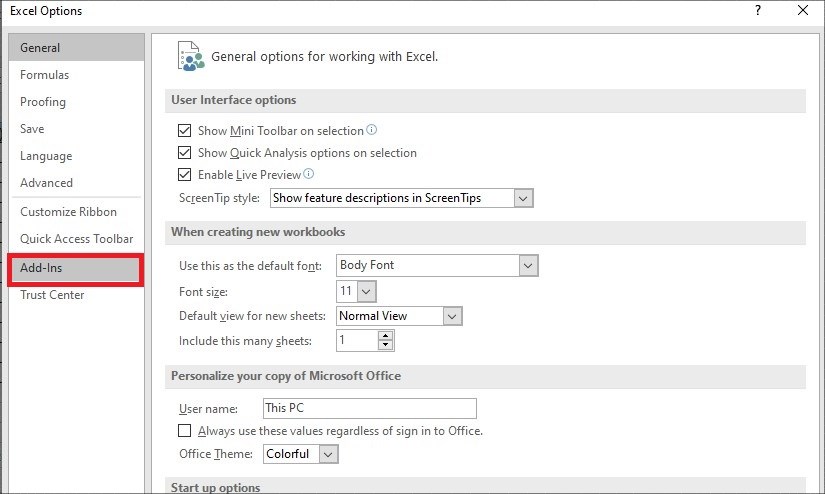
Task: Expand the default font Body Font dropdown
Action: (529, 266)
